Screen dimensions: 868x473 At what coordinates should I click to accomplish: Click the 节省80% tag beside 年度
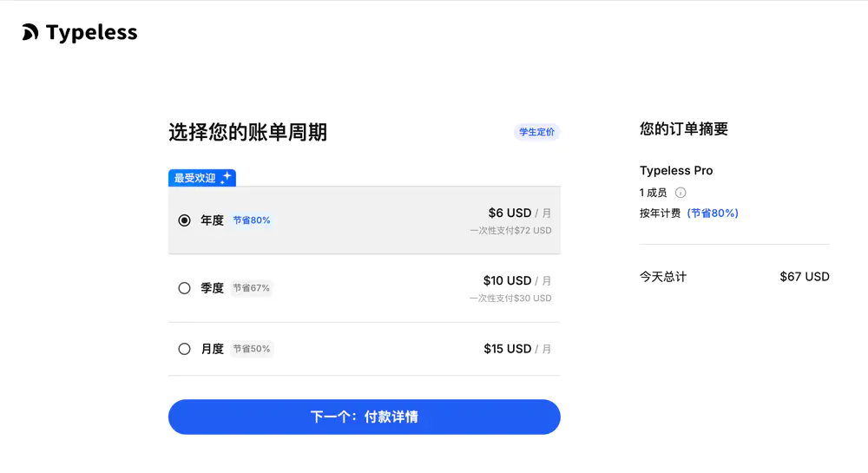click(252, 220)
